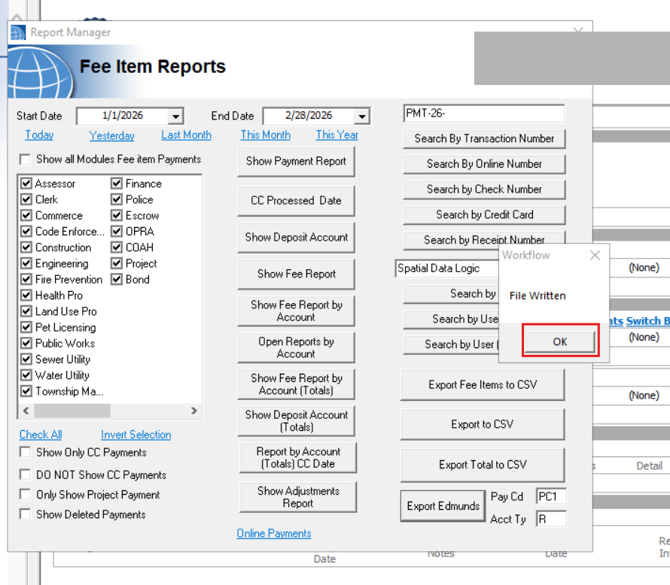
Task: Toggle Show all Modules Fee item Payments
Action: [x=26, y=160]
